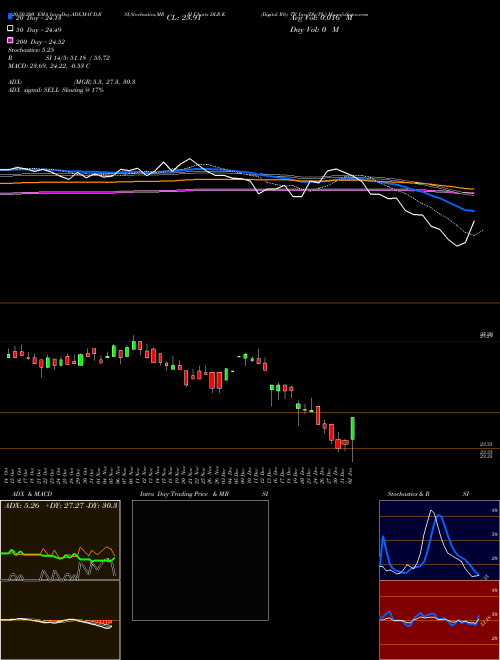Click the last green candlestick on the chart
Image resolution: width=500 pixels, height=660 pixels.
(353, 428)
